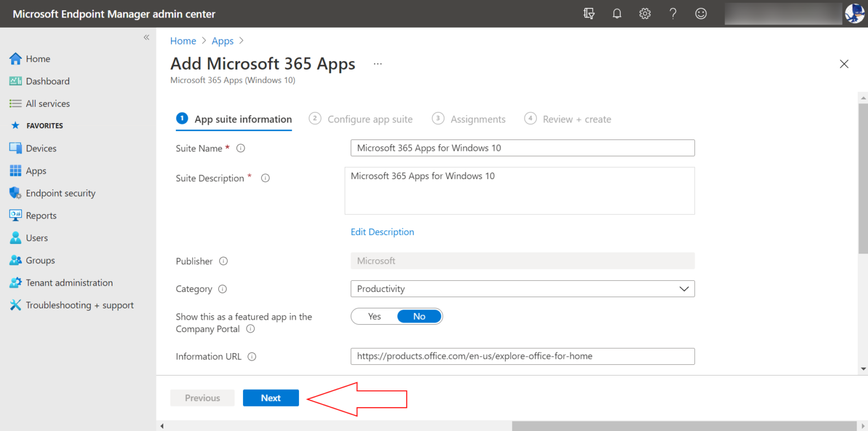The width and height of the screenshot is (868, 431).
Task: Open the settings gear icon
Action: coord(645,14)
